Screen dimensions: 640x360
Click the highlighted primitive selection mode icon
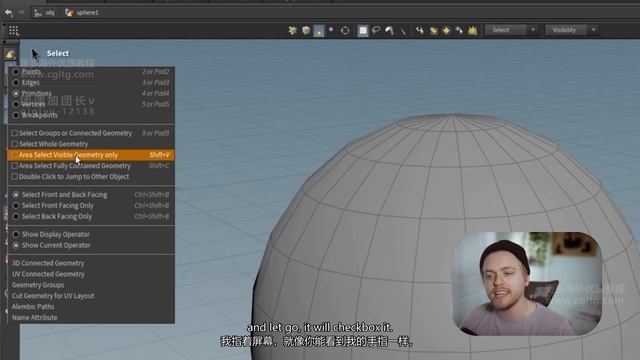click(x=319, y=31)
